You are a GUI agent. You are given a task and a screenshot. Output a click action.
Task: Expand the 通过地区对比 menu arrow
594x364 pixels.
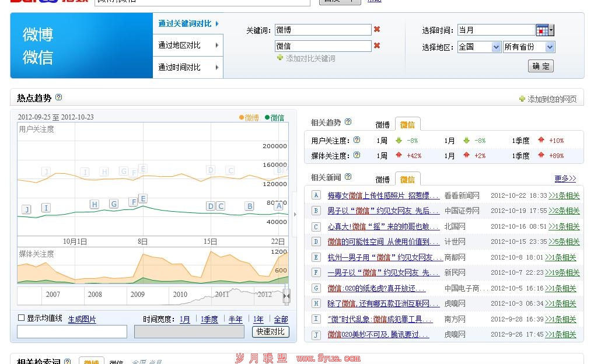coord(217,45)
